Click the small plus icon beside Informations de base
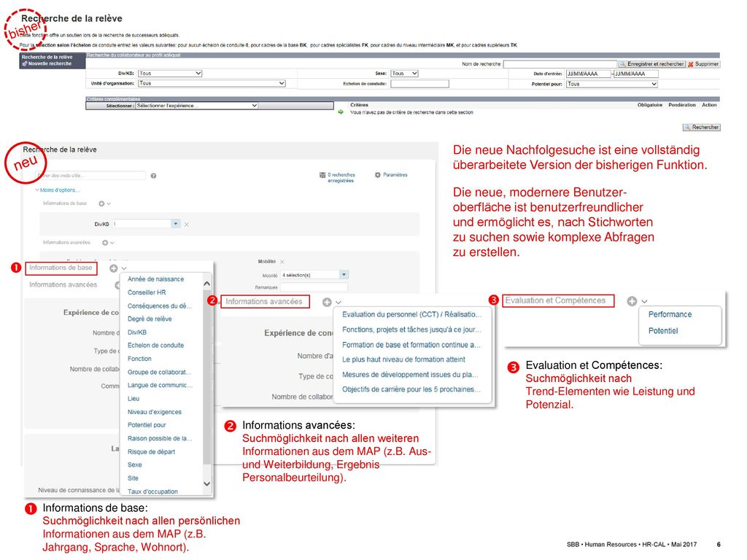The height and width of the screenshot is (560, 747). pos(101,204)
